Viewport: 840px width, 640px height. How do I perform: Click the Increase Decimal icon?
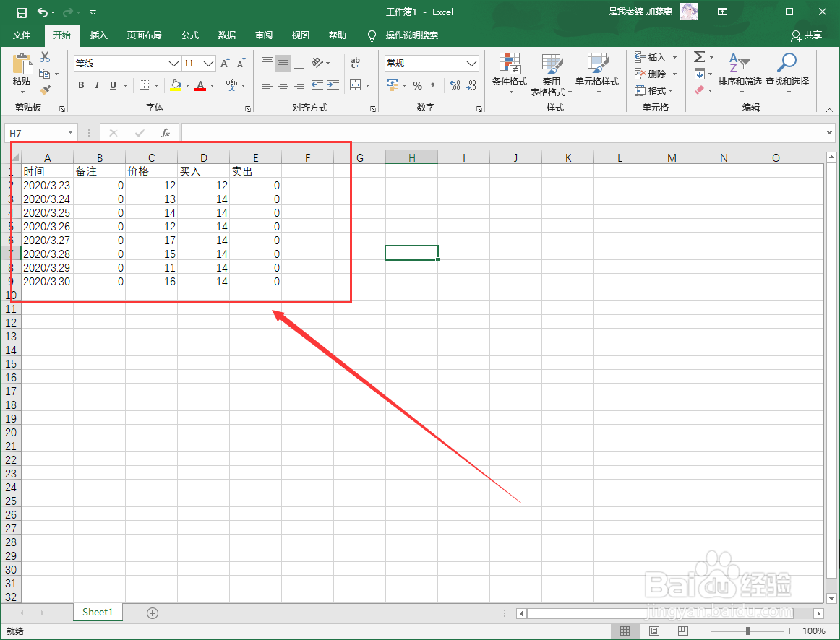point(455,85)
